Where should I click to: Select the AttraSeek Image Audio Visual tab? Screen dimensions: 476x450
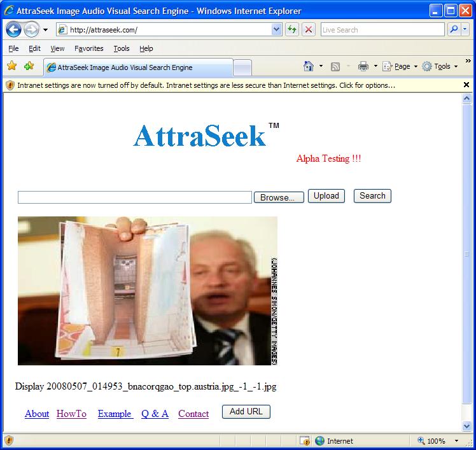point(139,67)
